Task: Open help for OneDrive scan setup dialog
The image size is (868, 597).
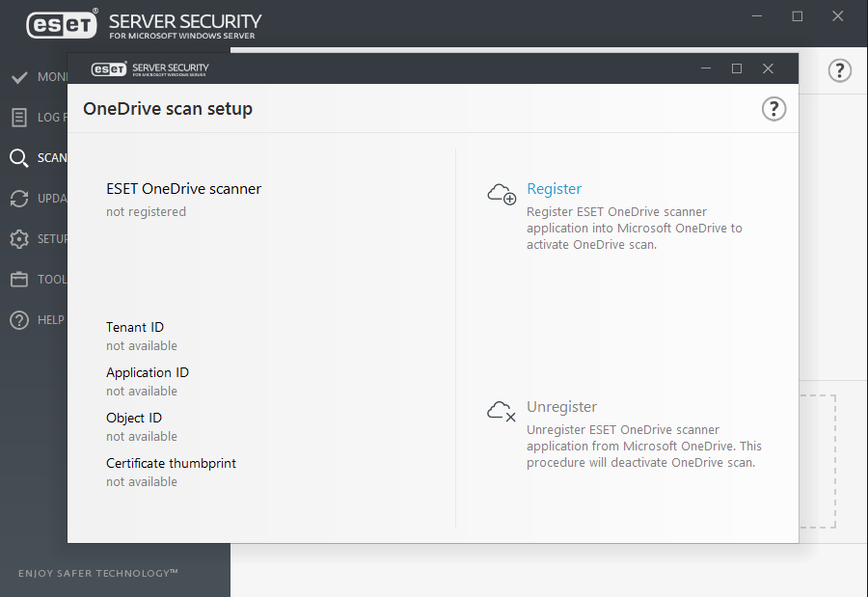Action: [x=773, y=109]
